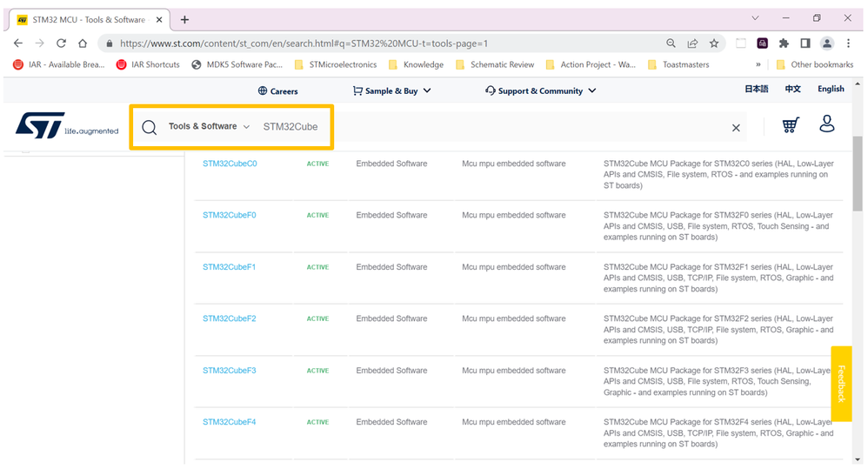Viewport: 868px width, 469px height.
Task: Share this page via address bar icon
Action: click(692, 44)
